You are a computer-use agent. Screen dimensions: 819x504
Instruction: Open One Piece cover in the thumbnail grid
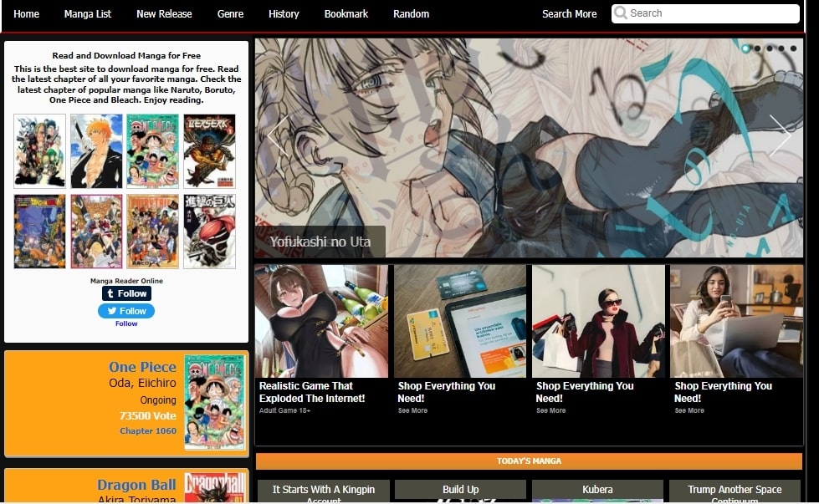pos(152,151)
